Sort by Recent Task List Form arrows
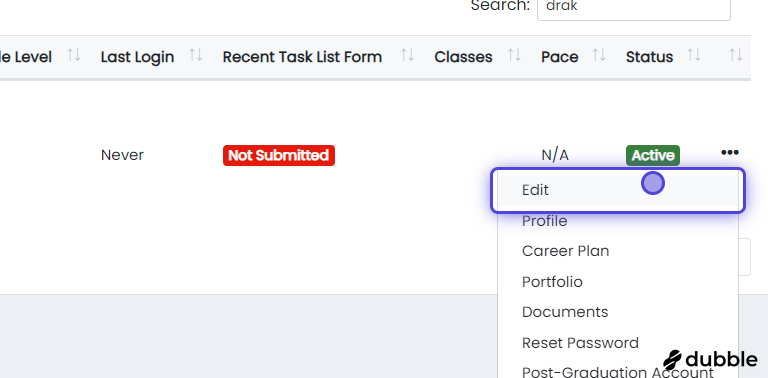Image resolution: width=768 pixels, height=378 pixels. click(x=408, y=55)
